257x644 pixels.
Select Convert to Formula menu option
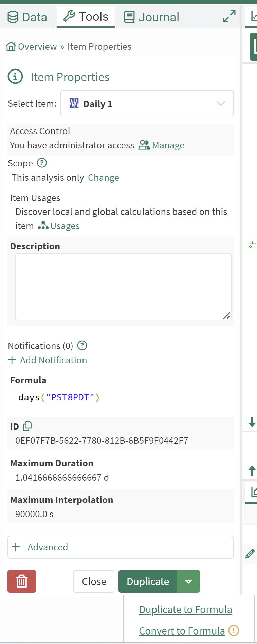(182, 631)
